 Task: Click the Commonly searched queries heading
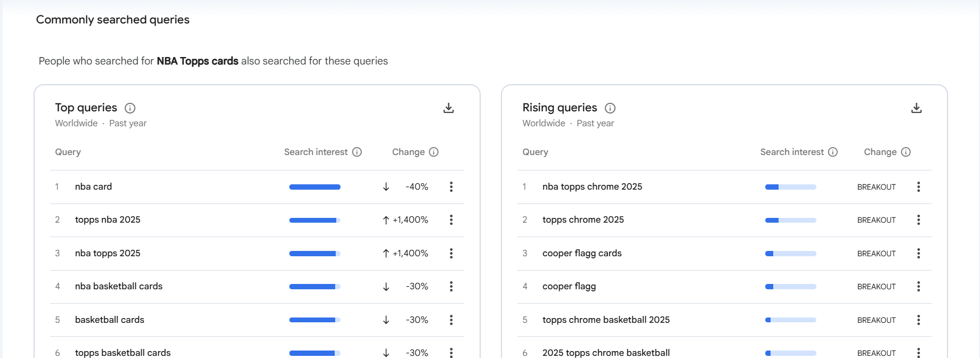pos(113,20)
